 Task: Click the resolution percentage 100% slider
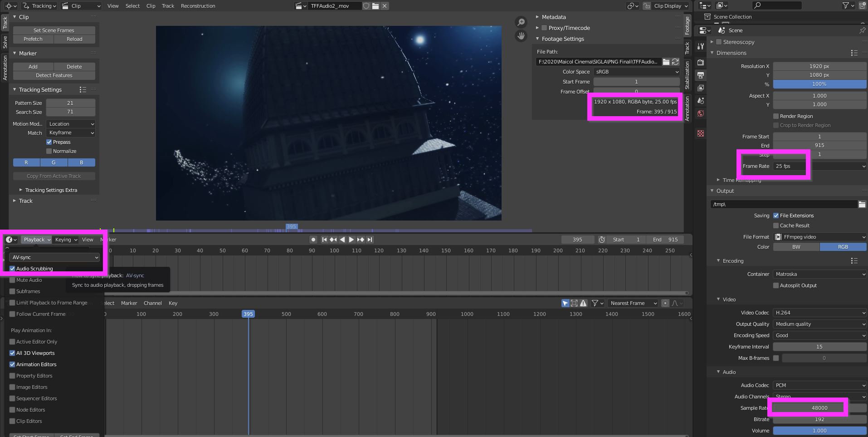pos(820,84)
